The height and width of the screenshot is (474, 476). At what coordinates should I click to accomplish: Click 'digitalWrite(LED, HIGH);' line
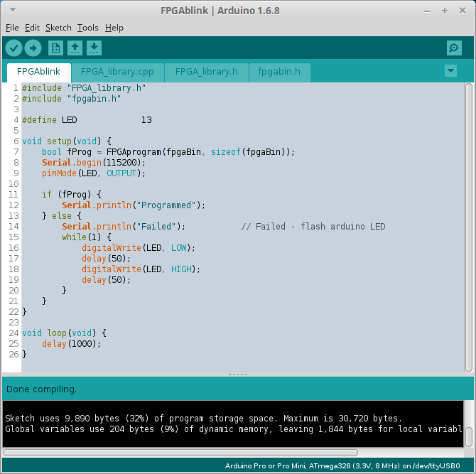tap(141, 269)
